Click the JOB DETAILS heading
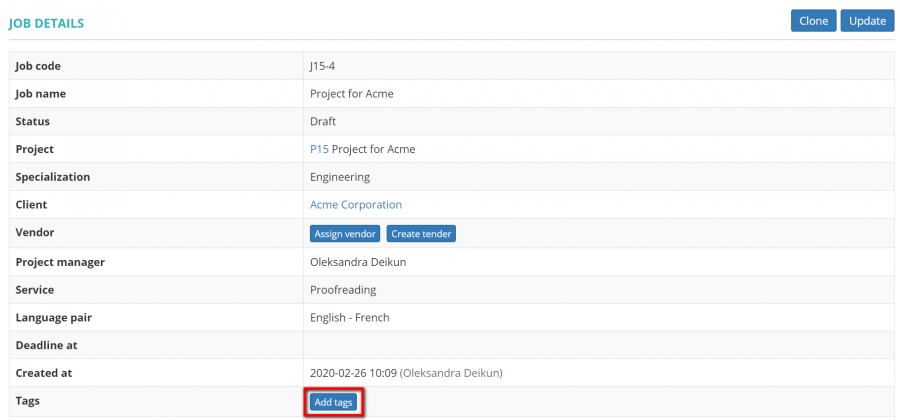This screenshot has height=420, width=900. pyautogui.click(x=46, y=22)
